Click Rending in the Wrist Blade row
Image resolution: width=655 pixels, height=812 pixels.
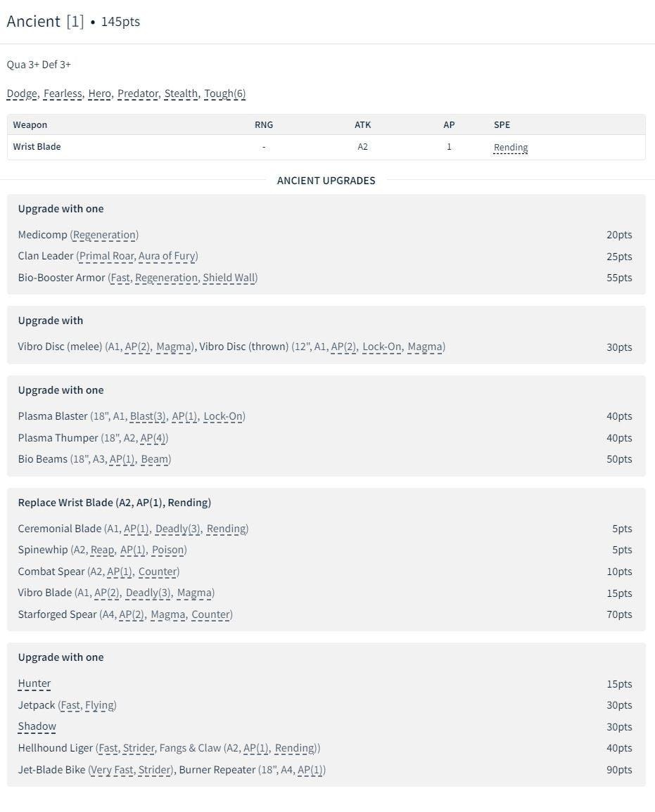pyautogui.click(x=511, y=148)
